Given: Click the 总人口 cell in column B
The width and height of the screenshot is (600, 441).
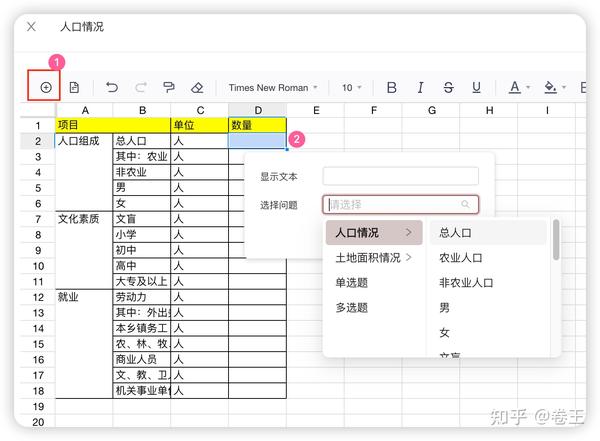Looking at the screenshot, I should tap(142, 141).
